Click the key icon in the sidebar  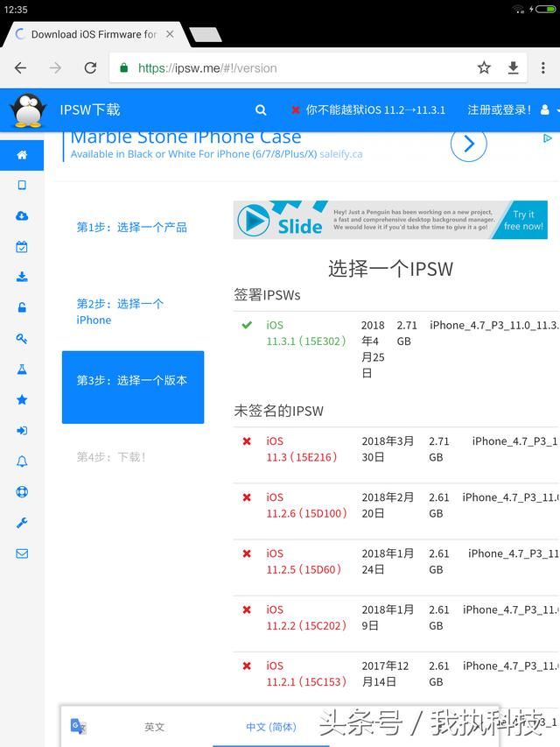click(22, 339)
